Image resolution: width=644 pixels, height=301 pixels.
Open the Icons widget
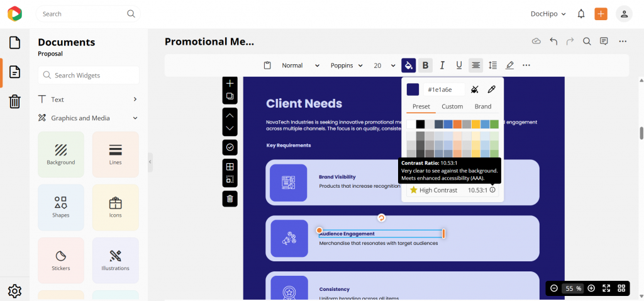click(x=116, y=207)
